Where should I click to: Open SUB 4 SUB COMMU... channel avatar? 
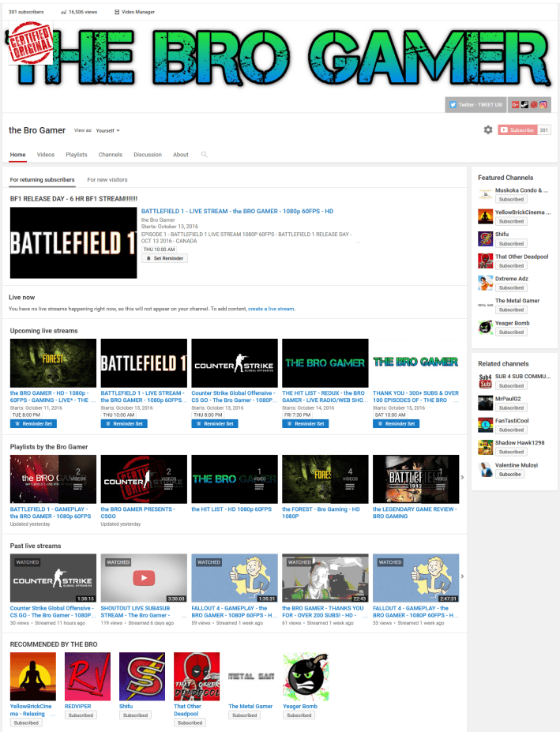[x=485, y=381]
